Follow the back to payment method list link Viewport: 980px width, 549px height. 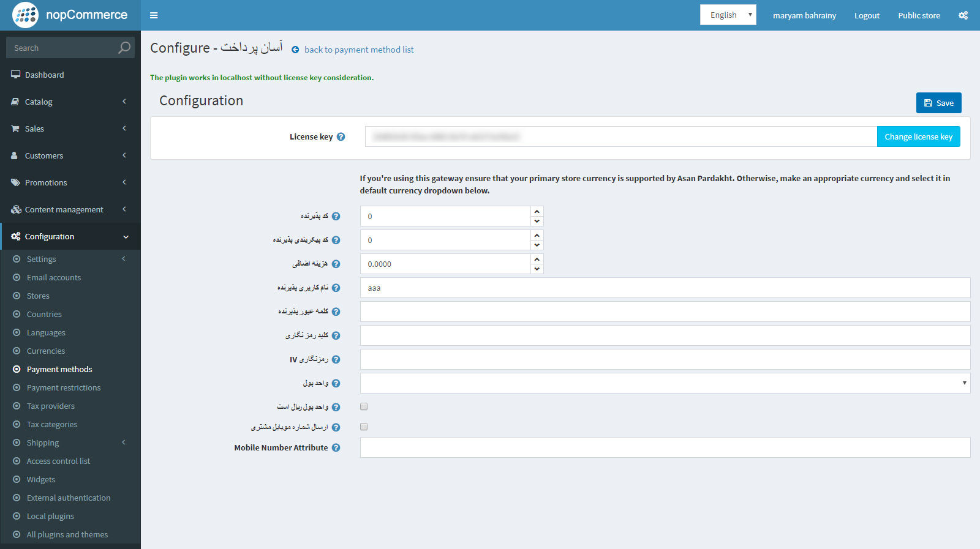[359, 50]
